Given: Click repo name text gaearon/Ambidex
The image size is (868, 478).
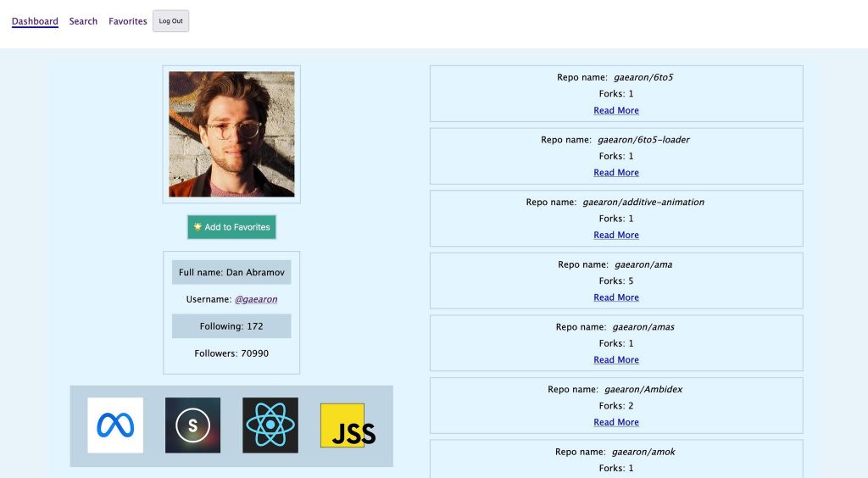Looking at the screenshot, I should click(643, 390).
